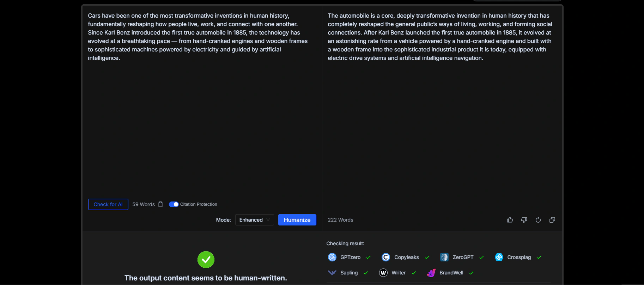This screenshot has width=644, height=285.
Task: Click the BrandWell logo icon
Action: pyautogui.click(x=431, y=273)
